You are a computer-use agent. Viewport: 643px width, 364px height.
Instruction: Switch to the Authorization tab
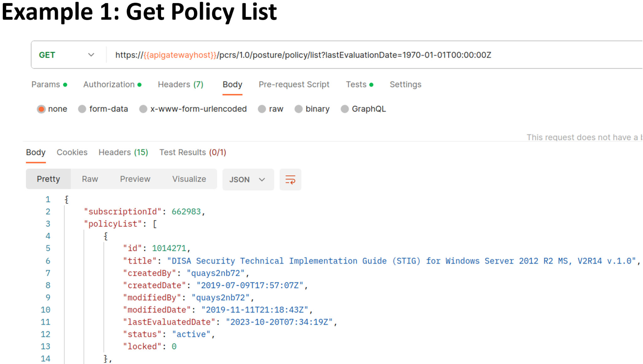[109, 84]
